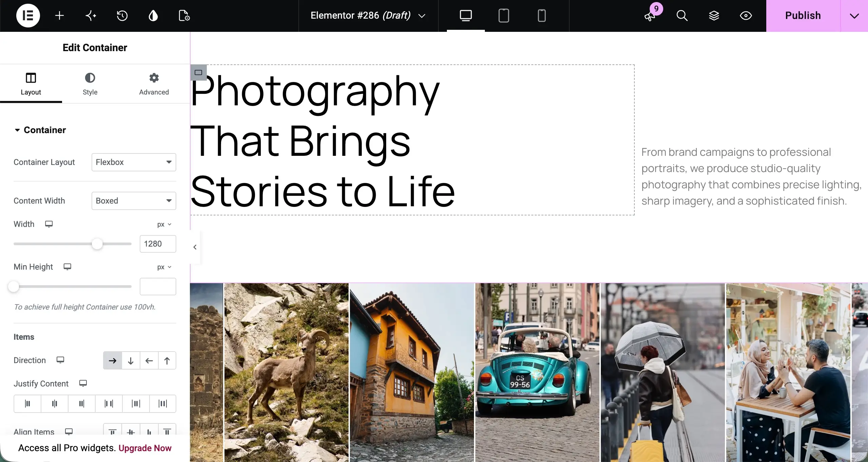Open the Structure layers panel
The image size is (868, 462).
tap(714, 16)
